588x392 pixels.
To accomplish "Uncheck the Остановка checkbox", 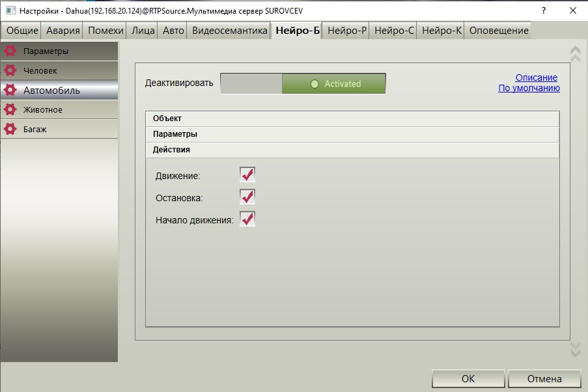I will point(247,197).
